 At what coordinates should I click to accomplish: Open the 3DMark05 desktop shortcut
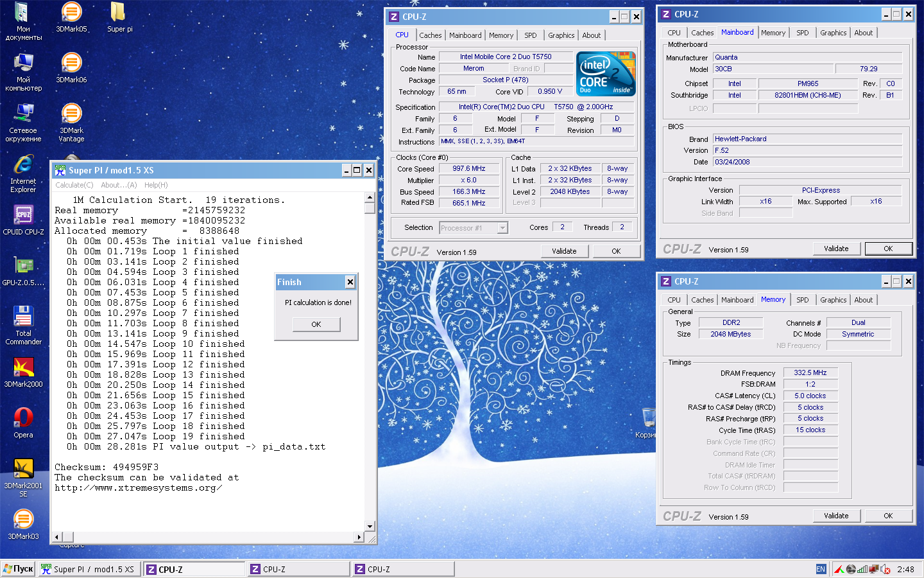pos(71,17)
